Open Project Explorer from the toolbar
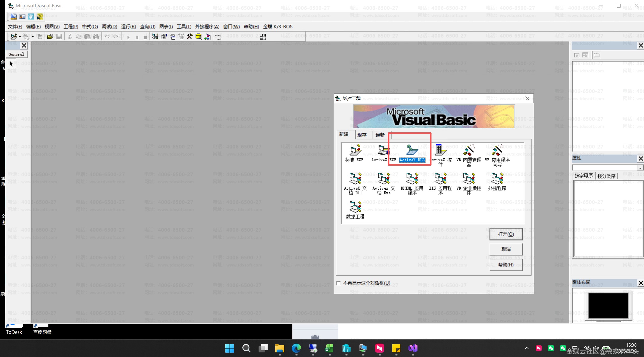644x357 pixels. tap(155, 37)
